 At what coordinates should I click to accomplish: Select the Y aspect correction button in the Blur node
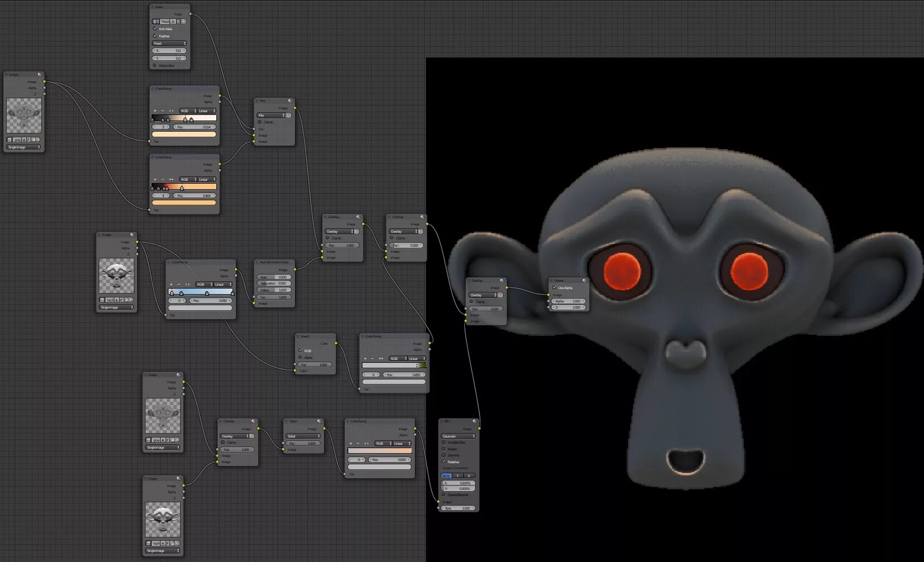[x=458, y=476]
